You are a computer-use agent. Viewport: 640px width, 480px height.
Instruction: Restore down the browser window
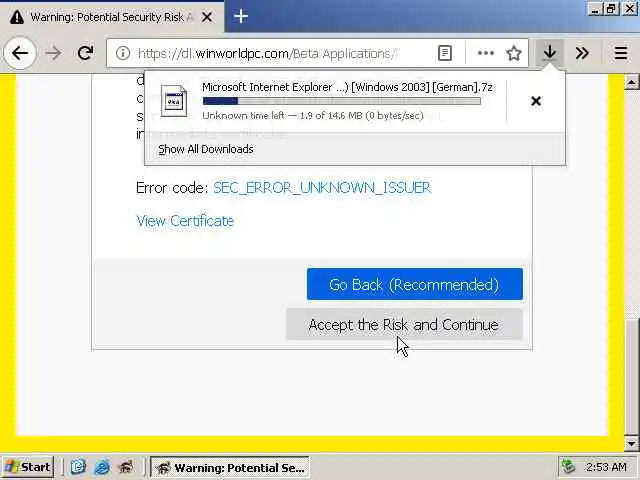point(611,9)
